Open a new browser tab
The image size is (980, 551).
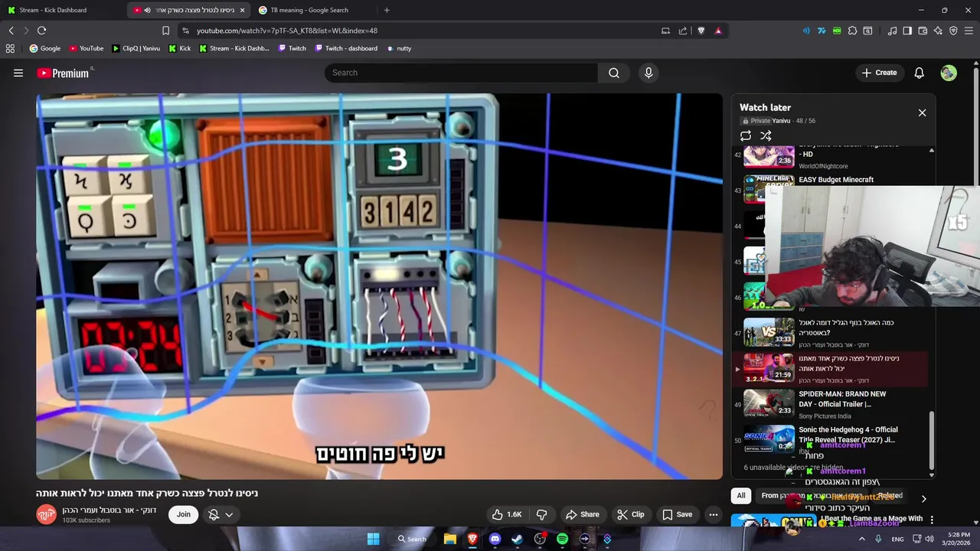click(x=387, y=10)
